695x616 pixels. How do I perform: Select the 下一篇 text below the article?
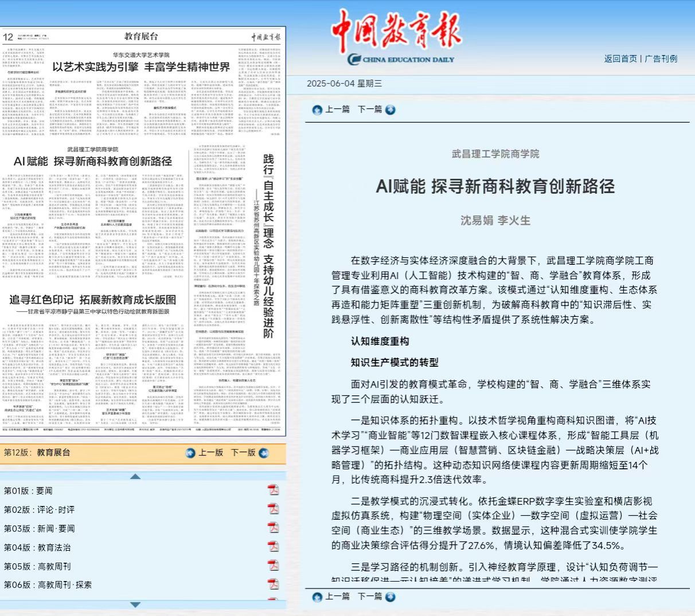pos(370,597)
